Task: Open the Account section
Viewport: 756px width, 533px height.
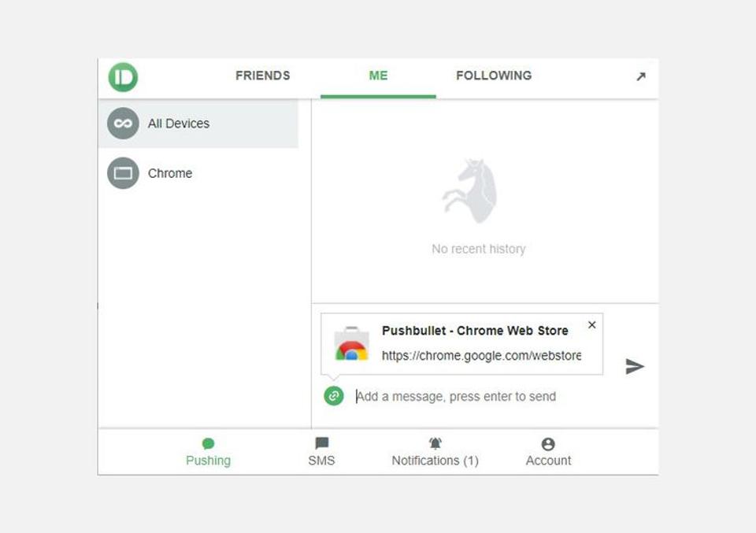Action: click(548, 452)
